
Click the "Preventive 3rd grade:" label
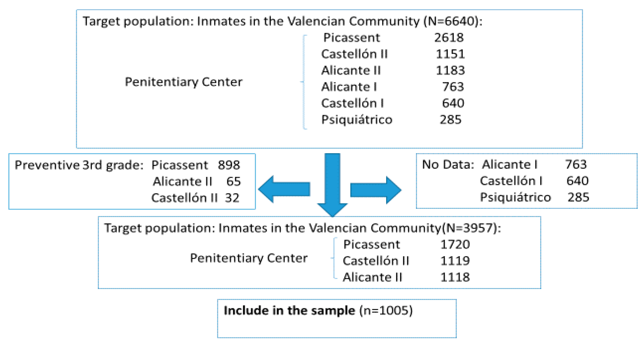point(79,165)
